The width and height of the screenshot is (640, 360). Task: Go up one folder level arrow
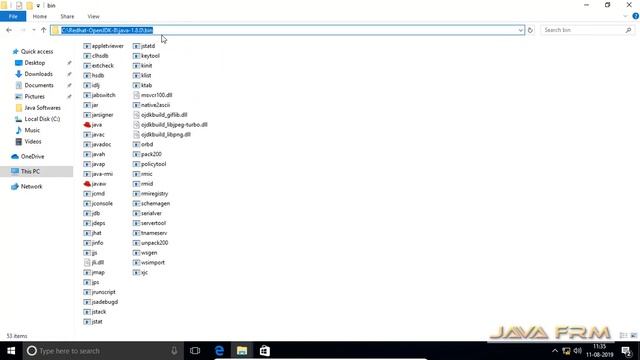coord(44,30)
